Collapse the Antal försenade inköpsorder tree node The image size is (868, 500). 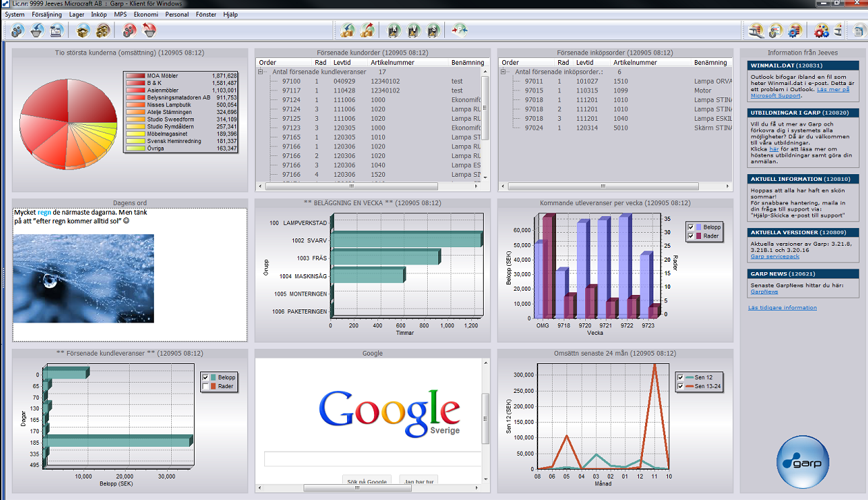505,72
